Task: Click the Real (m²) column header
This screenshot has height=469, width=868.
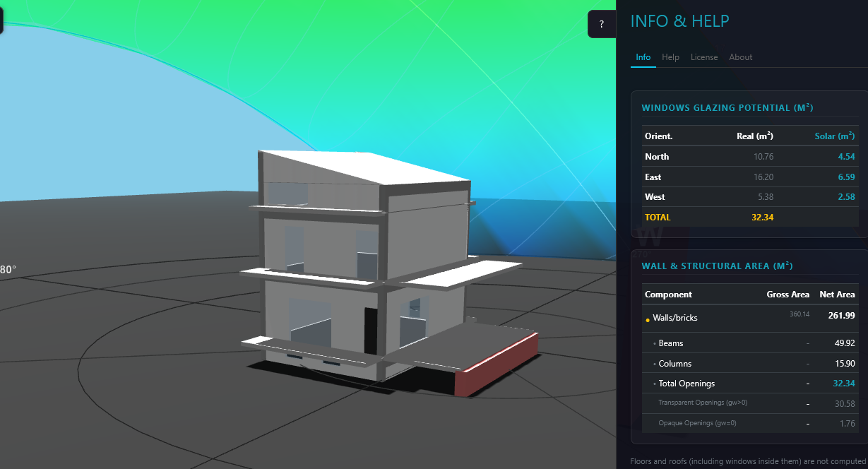Action: [x=754, y=136]
